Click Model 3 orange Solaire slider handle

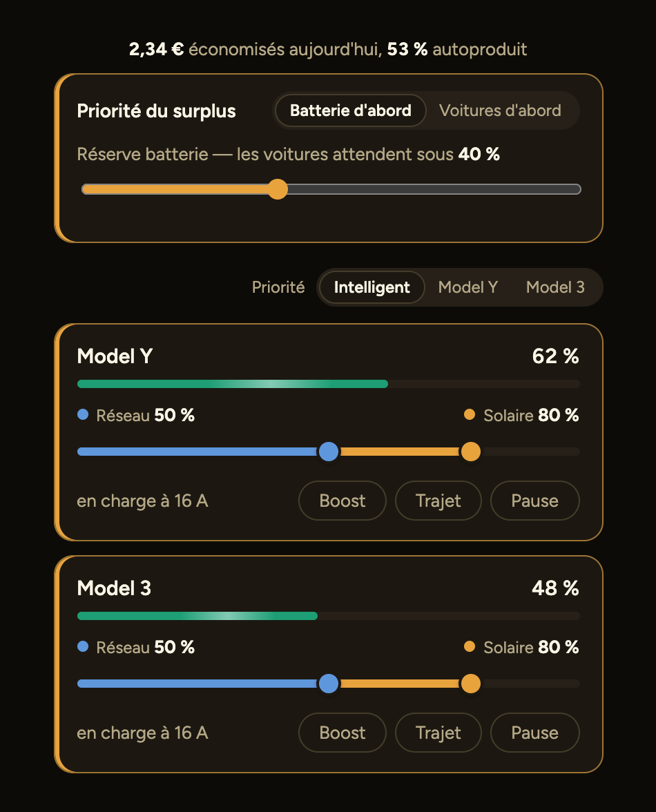pyautogui.click(x=471, y=684)
